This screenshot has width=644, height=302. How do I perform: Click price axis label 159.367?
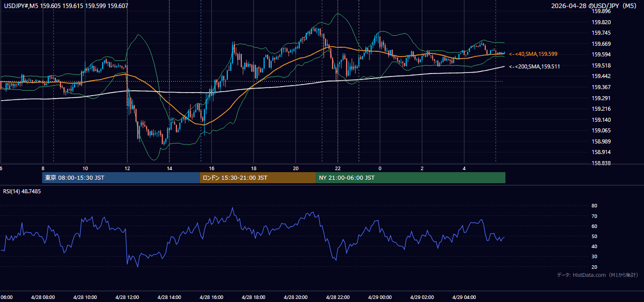(x=601, y=87)
